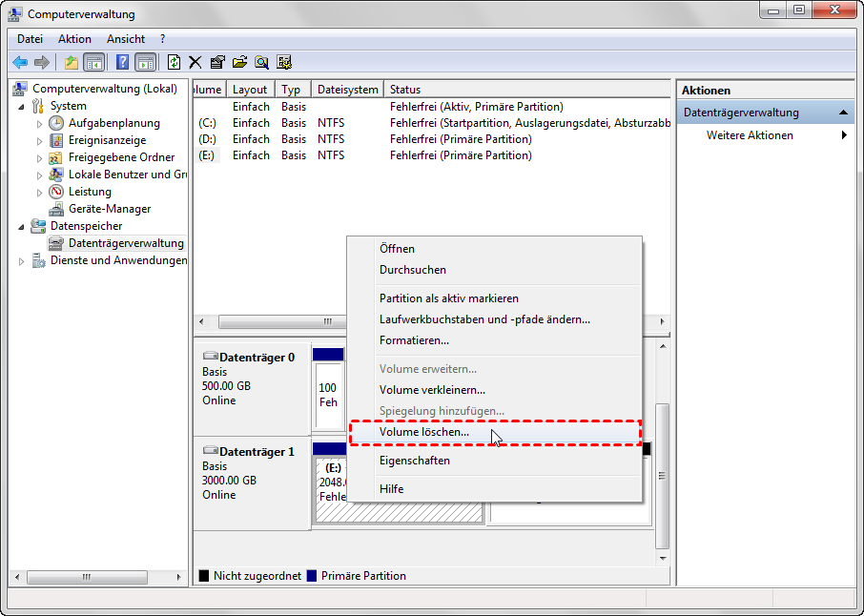Click the Up one level folder icon
The height and width of the screenshot is (616, 864).
coord(72,62)
